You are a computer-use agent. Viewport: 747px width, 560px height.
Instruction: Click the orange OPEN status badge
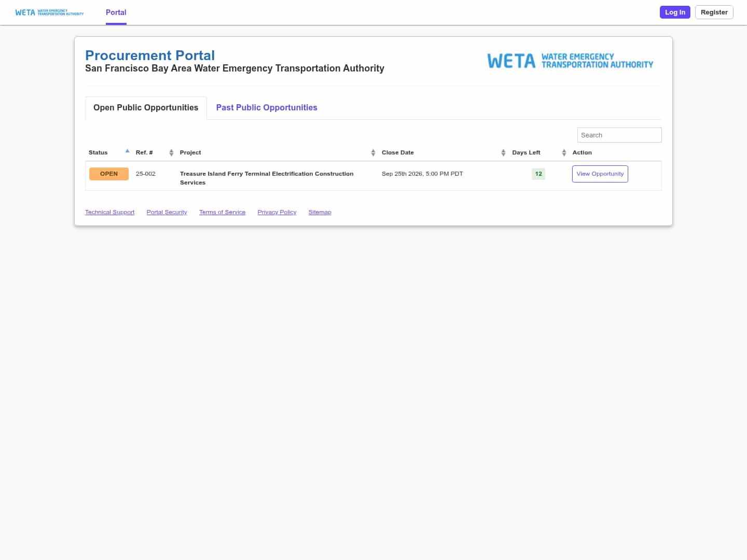pos(109,174)
